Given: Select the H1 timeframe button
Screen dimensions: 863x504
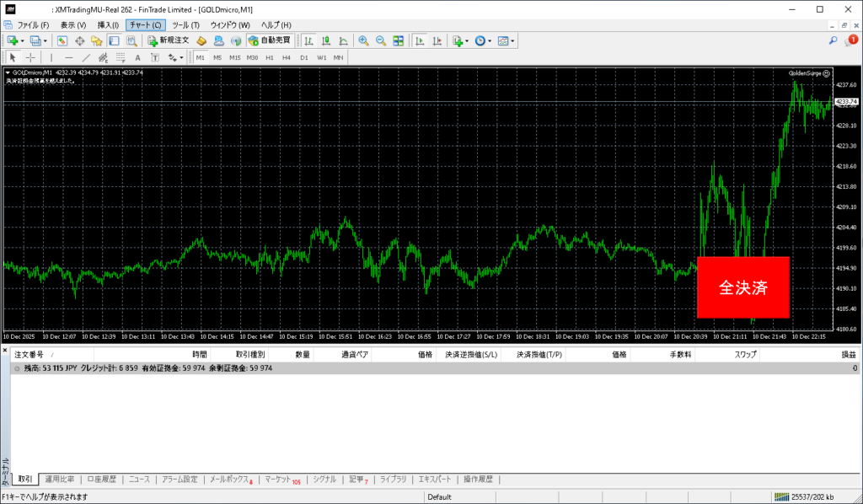Looking at the screenshot, I should 269,57.
